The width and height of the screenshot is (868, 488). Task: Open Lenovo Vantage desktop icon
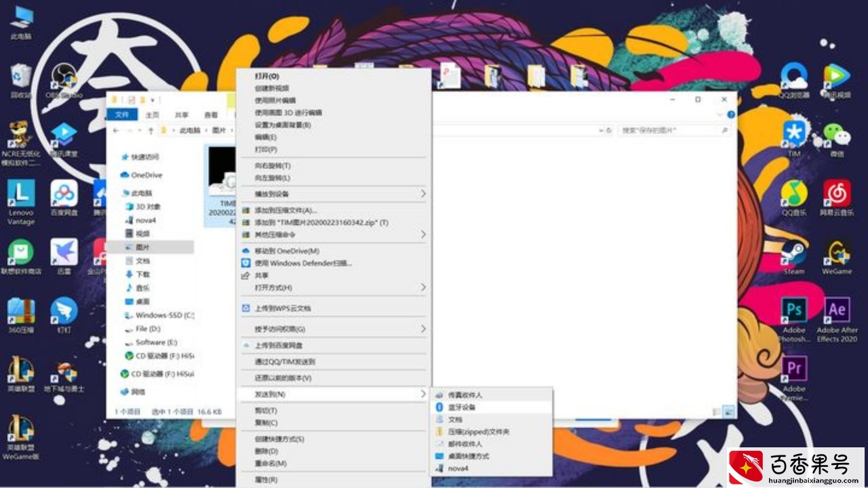(x=21, y=202)
